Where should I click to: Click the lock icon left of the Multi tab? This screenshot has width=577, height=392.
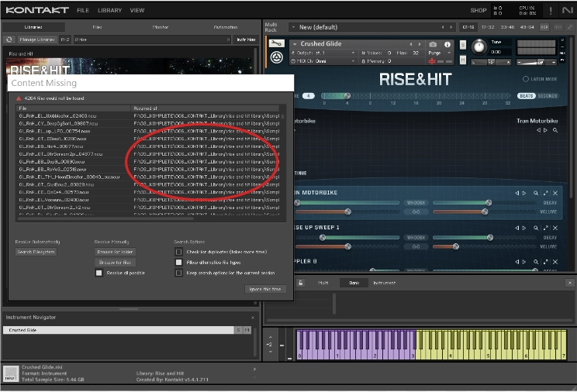301,283
